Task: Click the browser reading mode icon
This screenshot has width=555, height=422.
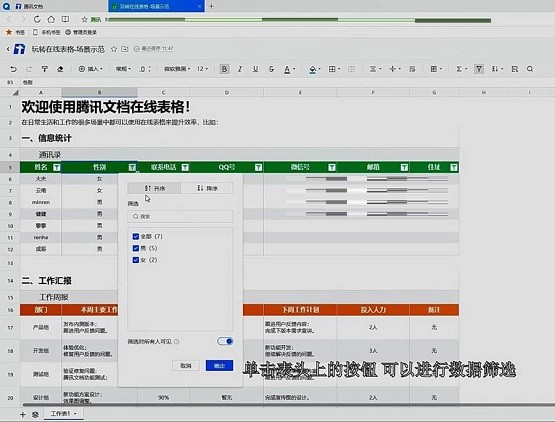Action: (x=65, y=19)
